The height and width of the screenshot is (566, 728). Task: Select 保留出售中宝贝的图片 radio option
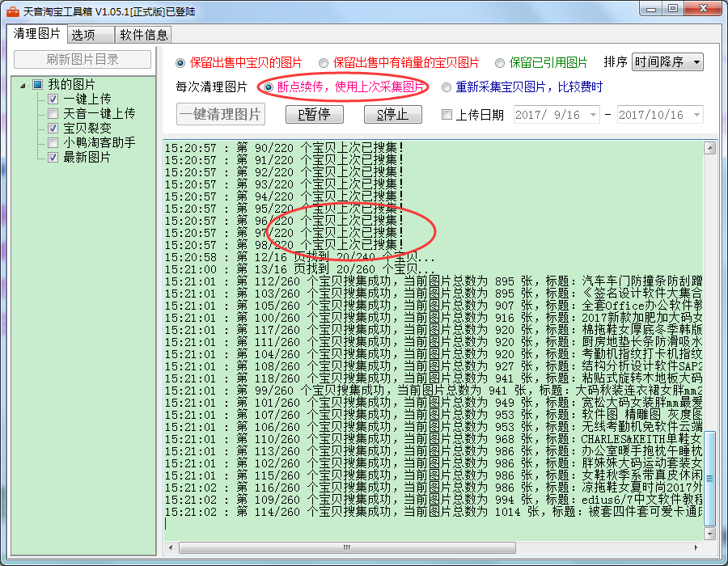pyautogui.click(x=180, y=62)
